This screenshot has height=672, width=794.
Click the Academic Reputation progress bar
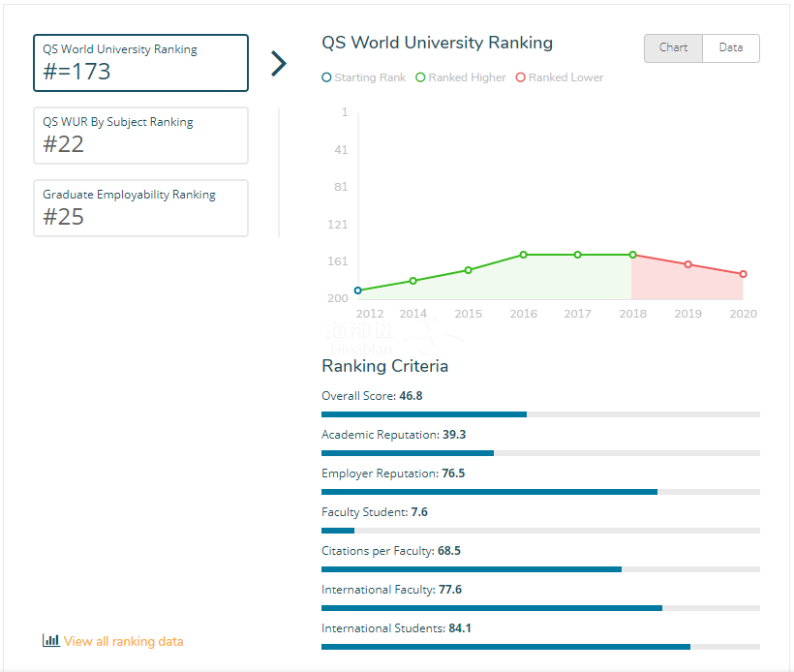(x=541, y=453)
